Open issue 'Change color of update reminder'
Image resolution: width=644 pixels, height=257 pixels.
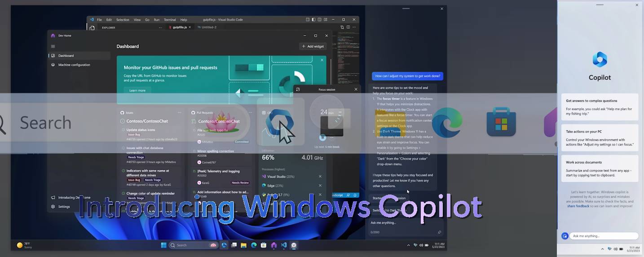click(x=150, y=194)
